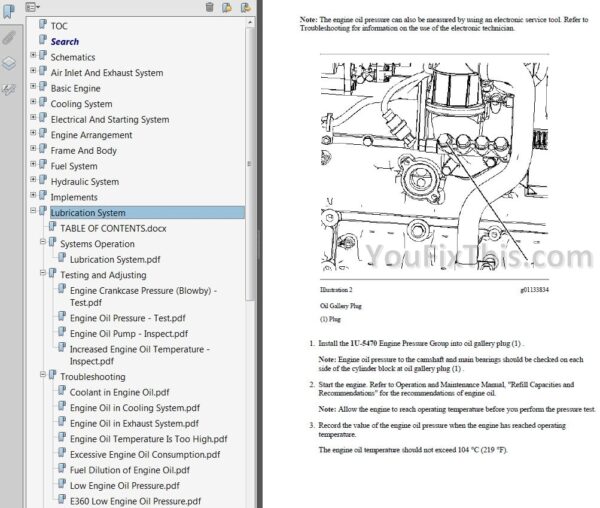Expand the Cooling System bookmark
The height and width of the screenshot is (508, 600).
click(x=33, y=103)
